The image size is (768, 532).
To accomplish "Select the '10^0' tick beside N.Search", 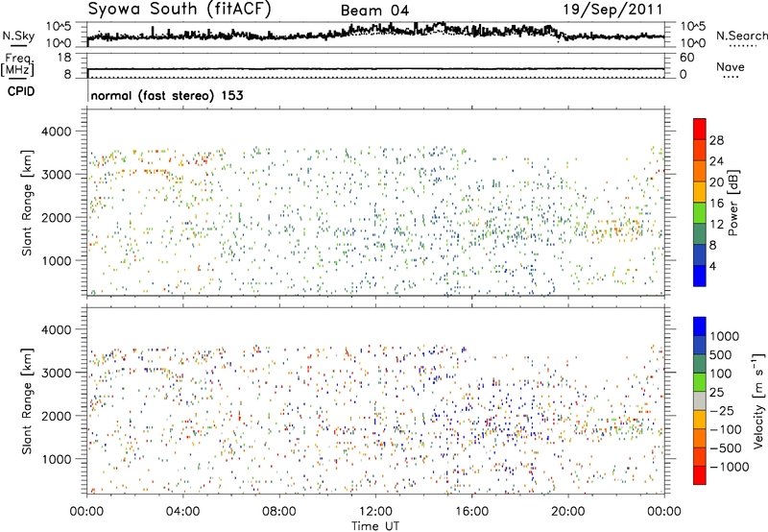I will coord(692,43).
